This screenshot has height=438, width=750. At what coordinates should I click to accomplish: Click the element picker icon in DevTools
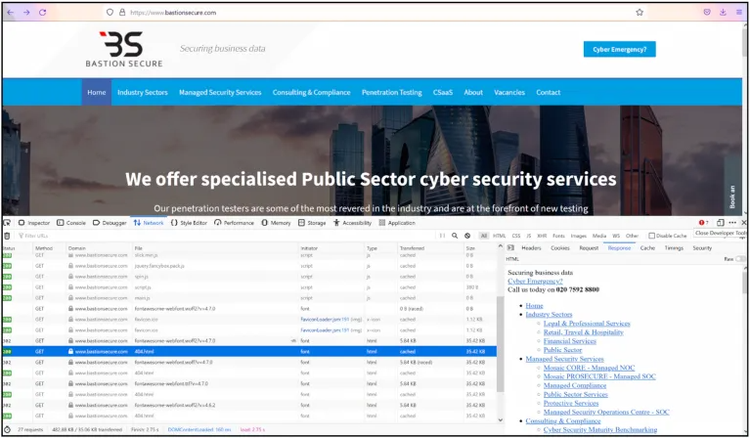tap(8, 223)
